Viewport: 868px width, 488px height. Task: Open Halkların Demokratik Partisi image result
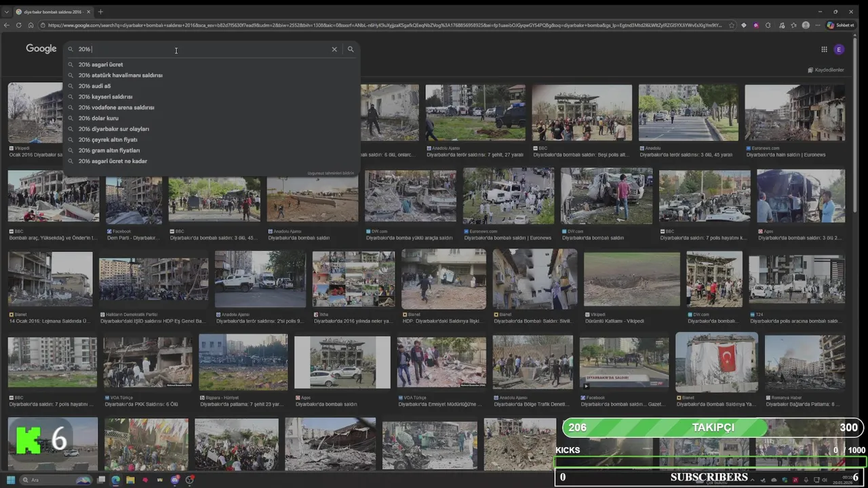(x=154, y=279)
